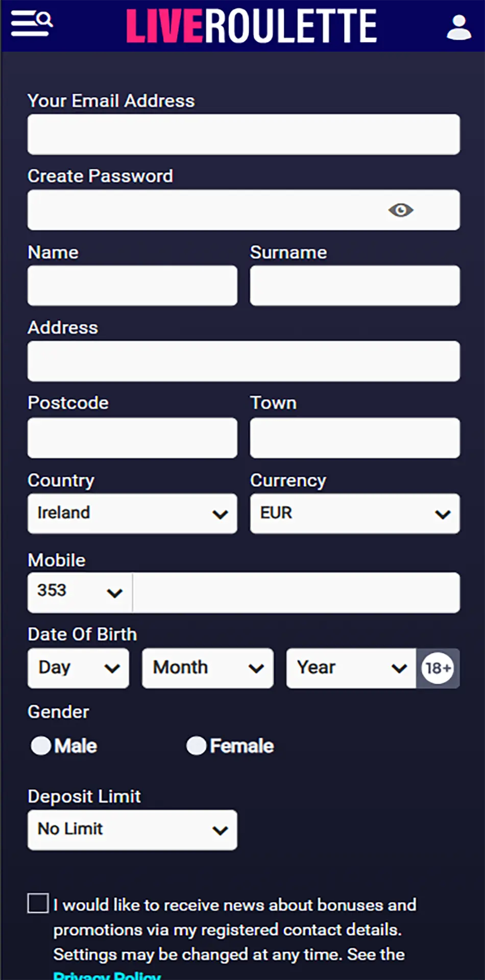Choose a birth Day from dropdown
485x980 pixels.
79,668
